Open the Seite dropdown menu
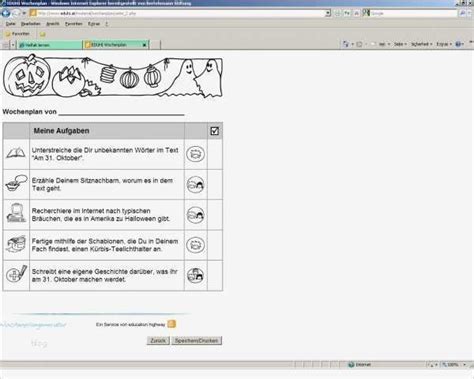 pyautogui.click(x=399, y=44)
